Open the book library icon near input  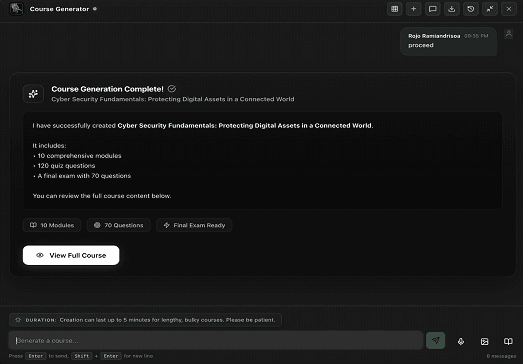point(508,341)
